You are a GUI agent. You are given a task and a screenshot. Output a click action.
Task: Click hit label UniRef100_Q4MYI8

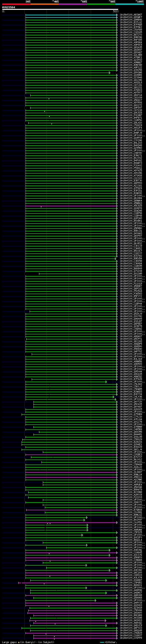point(131,602)
